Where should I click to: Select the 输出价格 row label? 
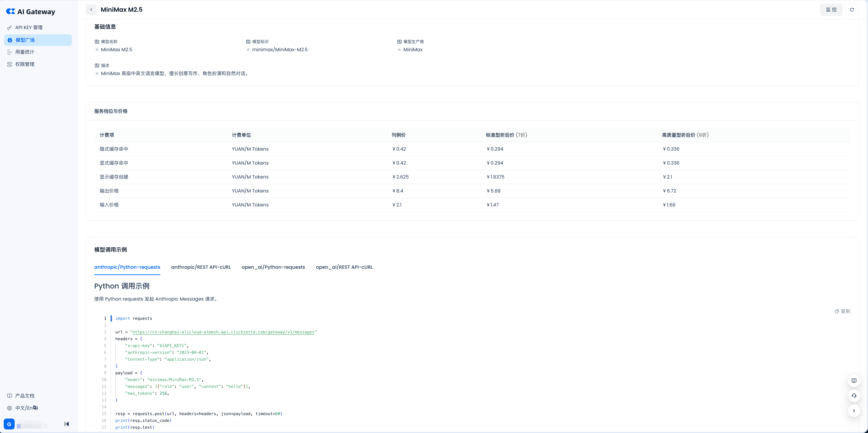coord(109,191)
